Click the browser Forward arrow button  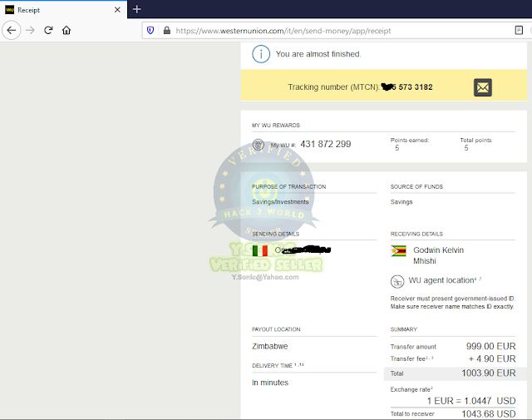pyautogui.click(x=30, y=30)
